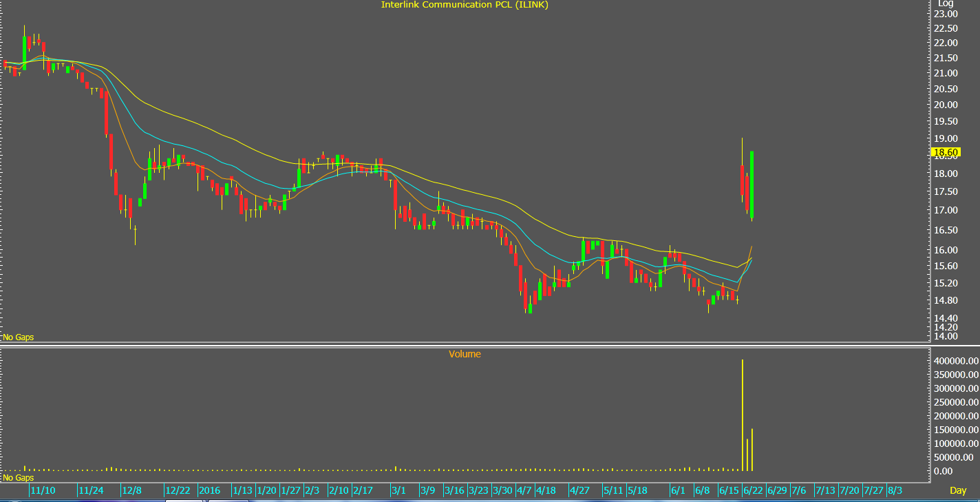
Task: Click the 11/24 date axis label
Action: [x=92, y=491]
